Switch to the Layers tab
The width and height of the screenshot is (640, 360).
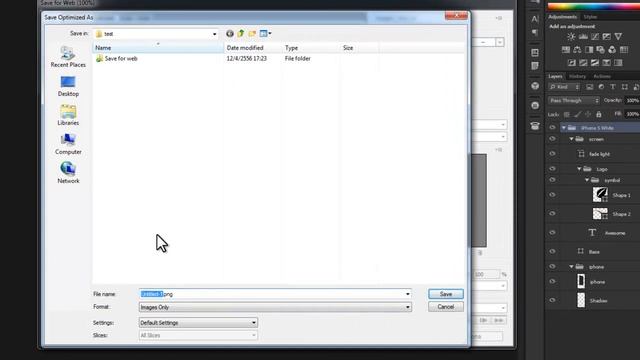[x=555, y=76]
